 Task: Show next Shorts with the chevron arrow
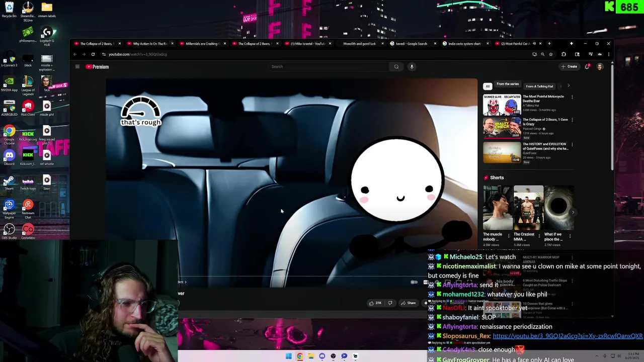tap(573, 212)
